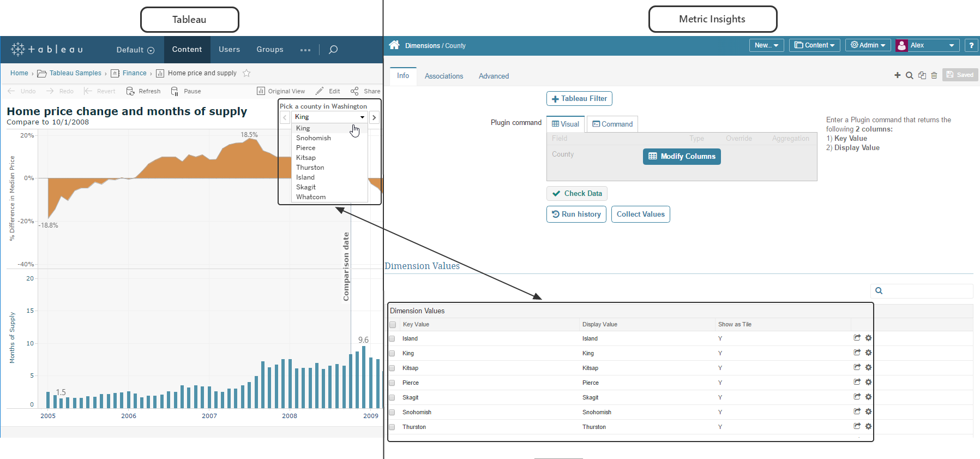
Task: Toggle the select-all header checkbox
Action: click(393, 325)
